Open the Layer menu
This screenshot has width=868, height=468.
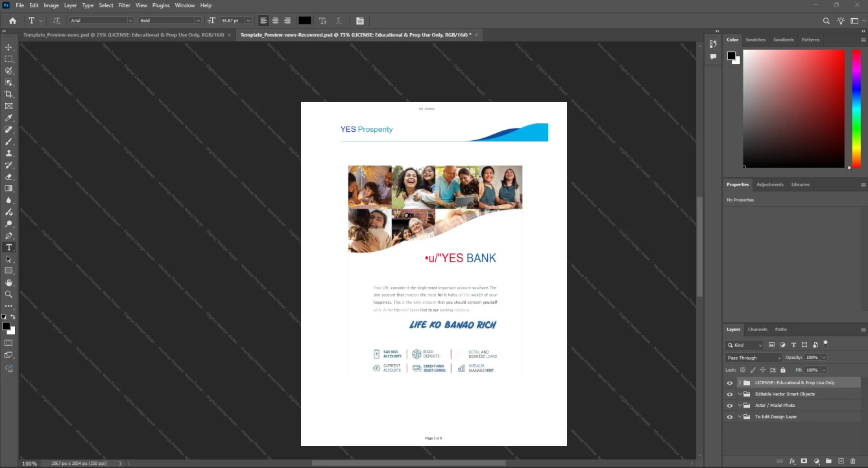70,5
